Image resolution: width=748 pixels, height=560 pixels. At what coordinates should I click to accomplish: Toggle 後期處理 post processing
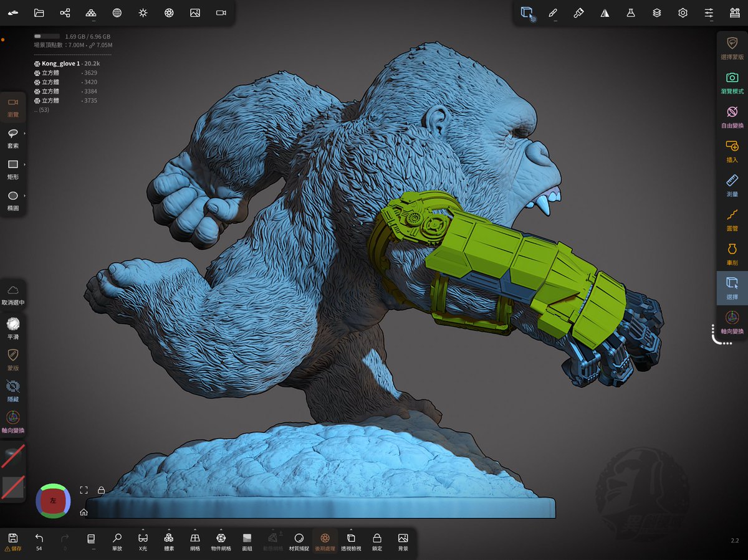325,542
